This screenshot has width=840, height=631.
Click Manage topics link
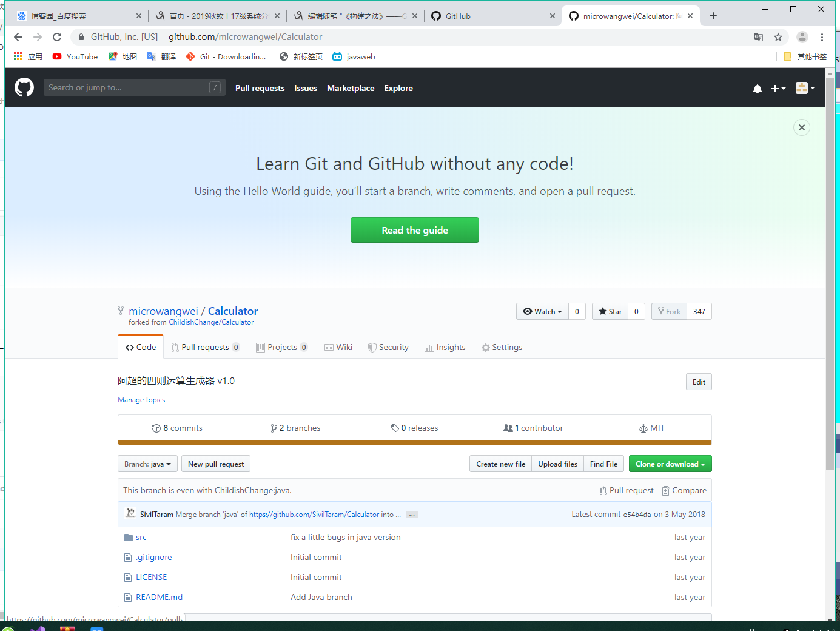point(141,400)
